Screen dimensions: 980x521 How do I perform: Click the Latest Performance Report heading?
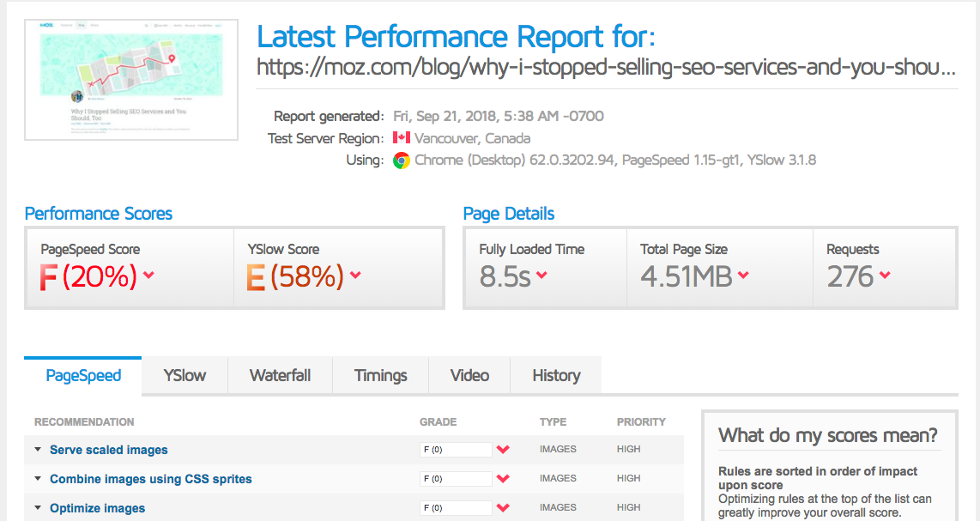point(457,36)
